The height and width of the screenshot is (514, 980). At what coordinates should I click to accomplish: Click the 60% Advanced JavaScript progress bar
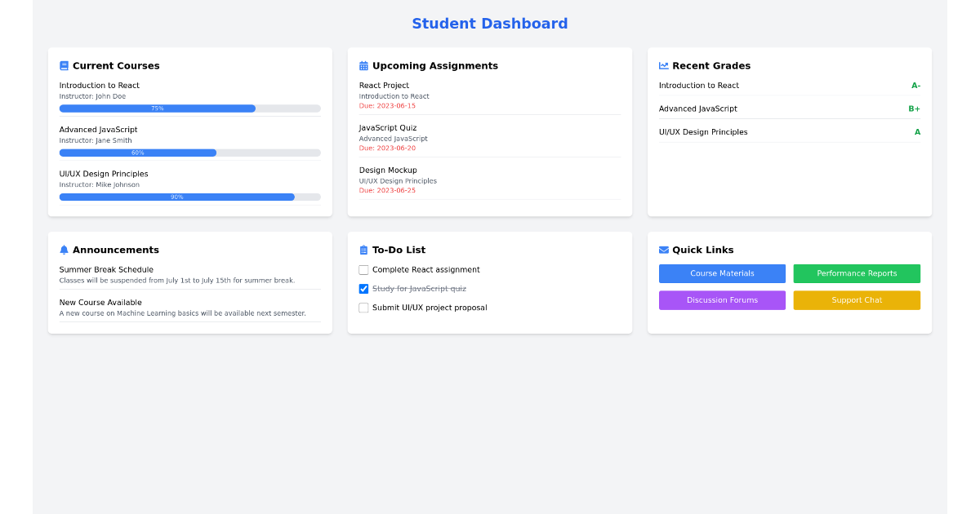coord(189,153)
